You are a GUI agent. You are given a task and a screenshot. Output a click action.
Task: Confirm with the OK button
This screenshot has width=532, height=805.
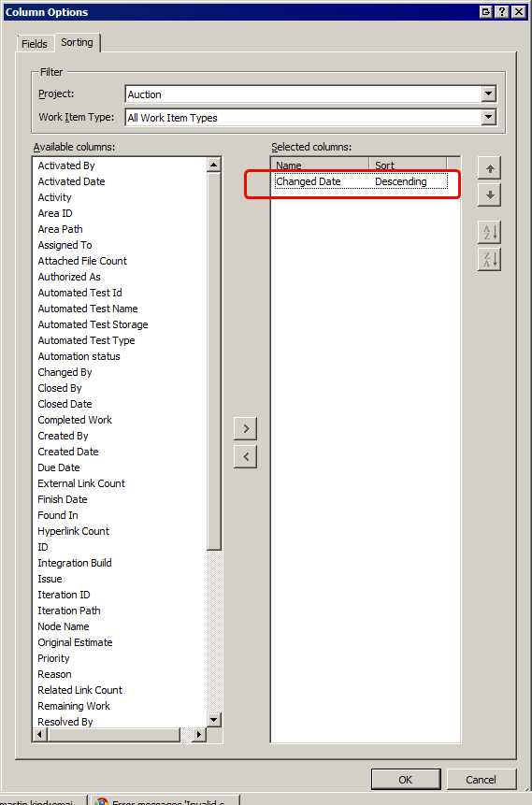coord(406,780)
